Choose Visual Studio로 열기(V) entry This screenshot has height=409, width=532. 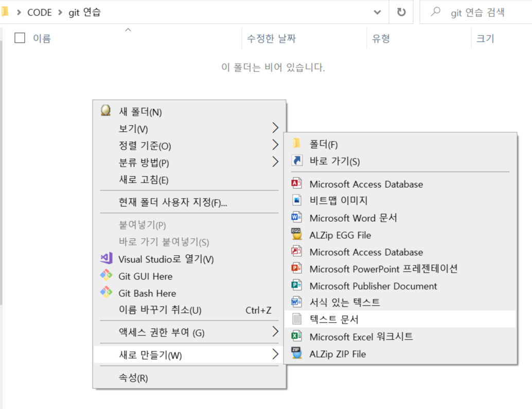[189, 259]
